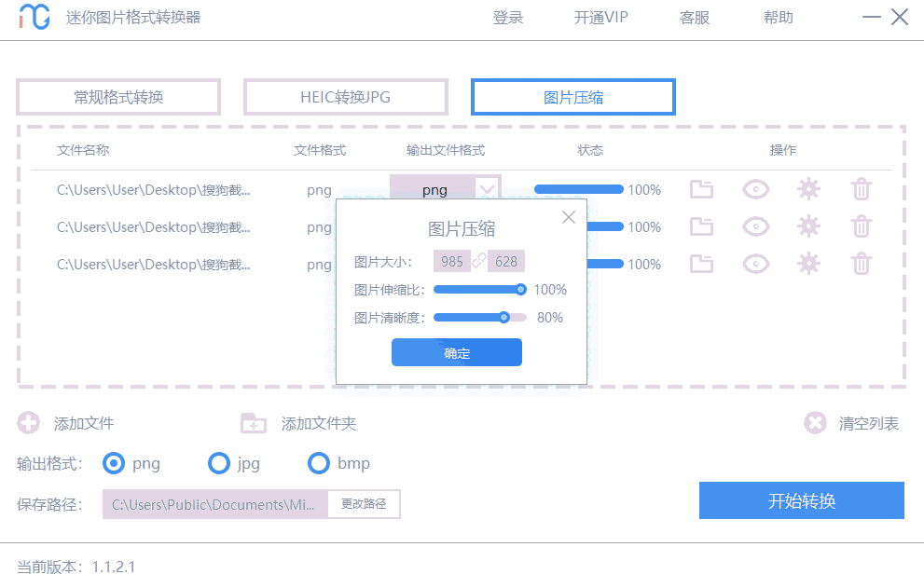Start conversion with the 开始转换 button

(801, 500)
